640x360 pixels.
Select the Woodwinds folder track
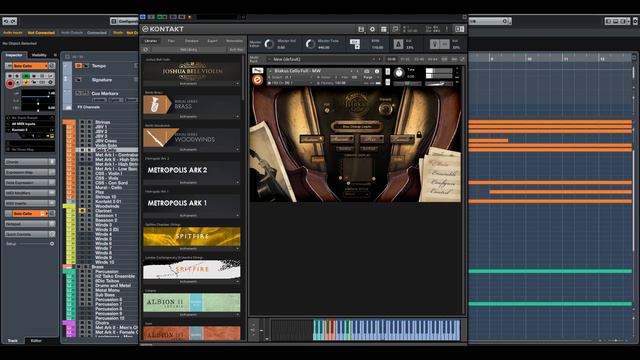pos(108,206)
